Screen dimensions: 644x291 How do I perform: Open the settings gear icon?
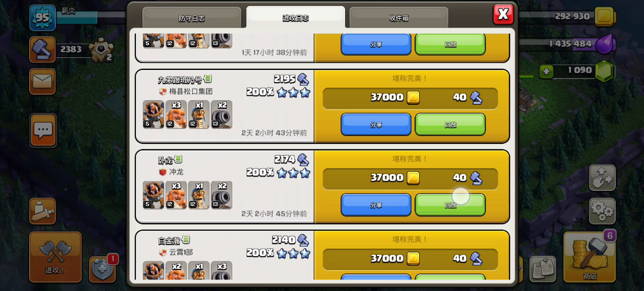602,211
